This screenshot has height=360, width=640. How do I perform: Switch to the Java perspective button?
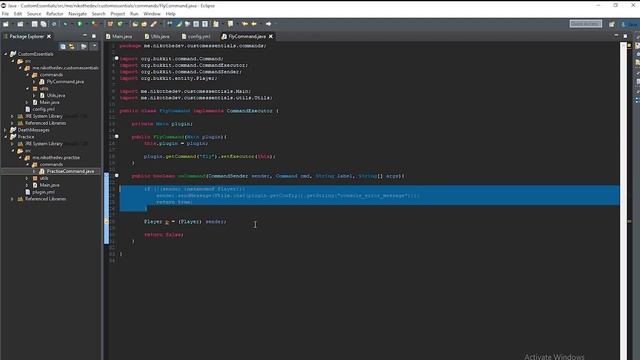(630, 24)
